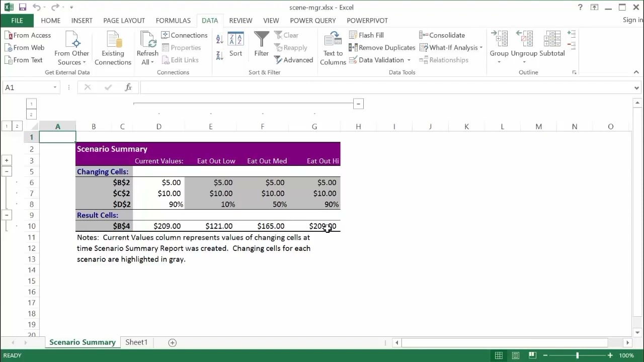The image size is (644, 362).
Task: Switch to FORMULAS ribbon tab
Action: point(173,21)
